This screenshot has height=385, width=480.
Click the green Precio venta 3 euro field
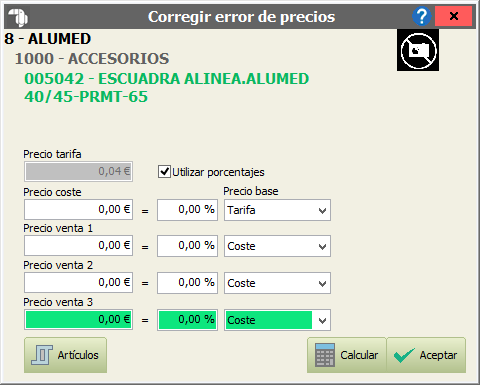78,320
